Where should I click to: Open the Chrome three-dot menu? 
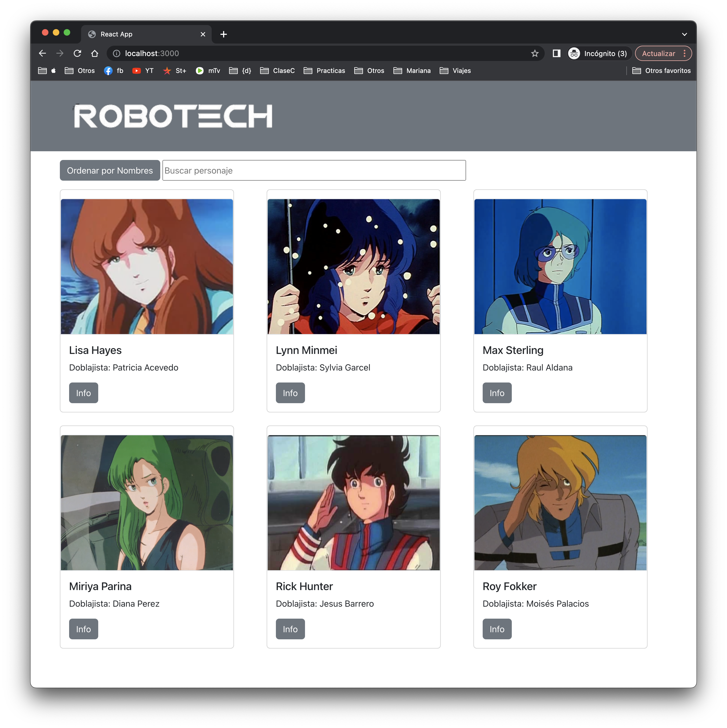(x=684, y=54)
